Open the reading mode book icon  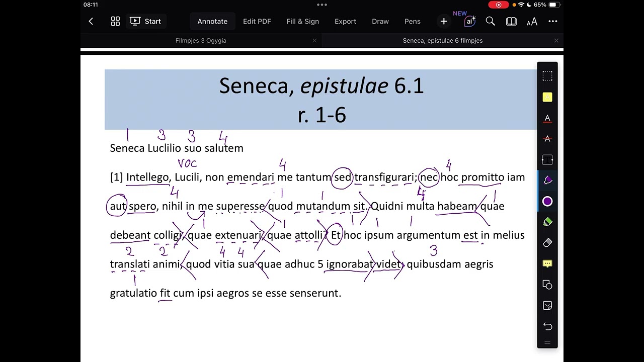511,21
